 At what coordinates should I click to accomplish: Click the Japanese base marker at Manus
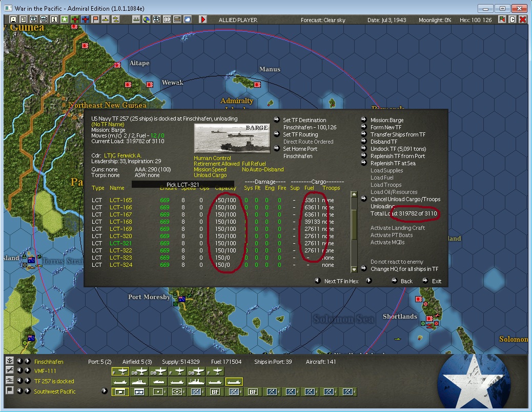tap(257, 85)
